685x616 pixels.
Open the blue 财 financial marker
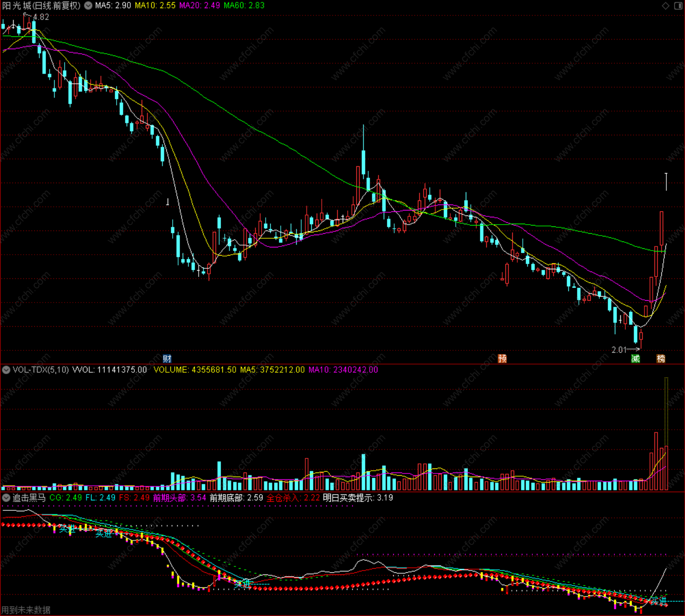pyautogui.click(x=167, y=359)
